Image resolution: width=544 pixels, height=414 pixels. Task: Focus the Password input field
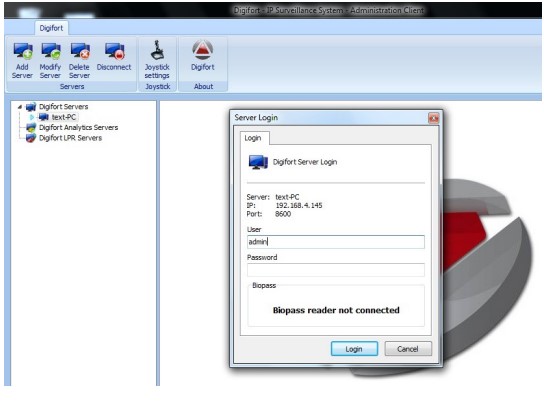click(336, 270)
